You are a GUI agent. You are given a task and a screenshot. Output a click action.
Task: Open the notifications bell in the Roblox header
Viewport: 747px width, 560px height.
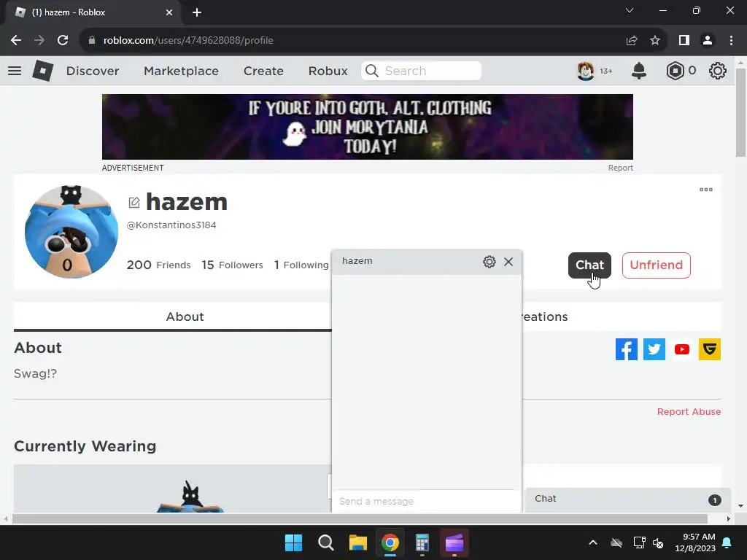(639, 71)
